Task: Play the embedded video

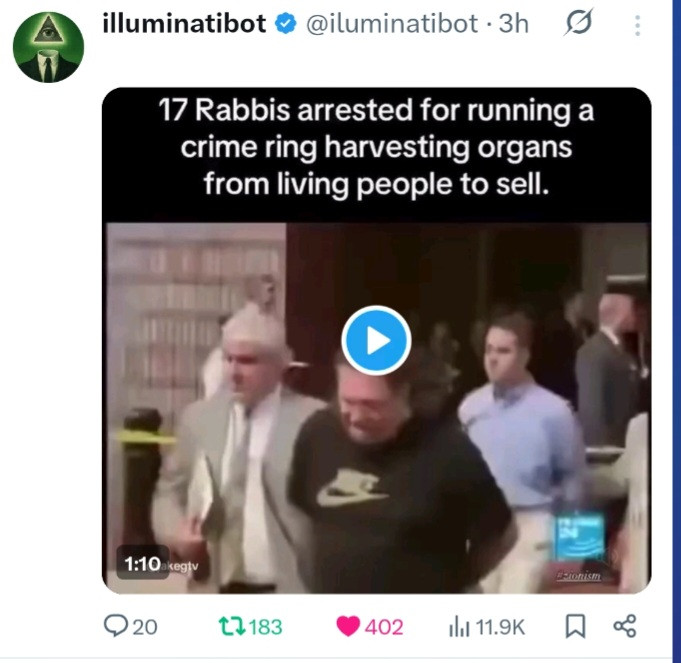Action: 376,341
